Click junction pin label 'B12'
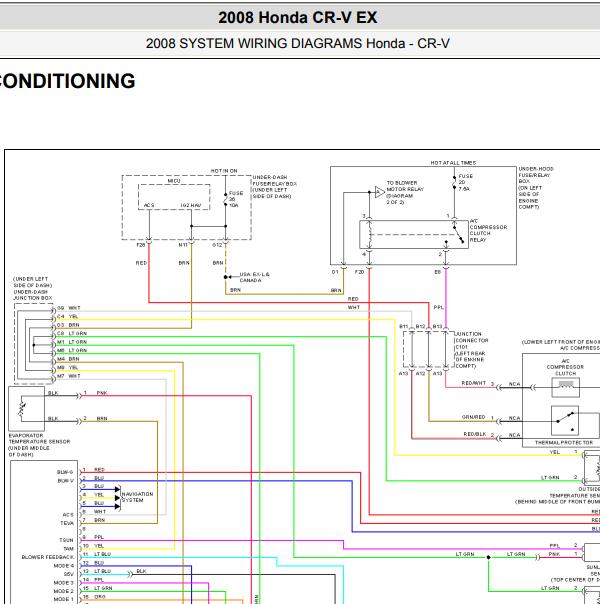This screenshot has width=600, height=604. click(x=420, y=326)
